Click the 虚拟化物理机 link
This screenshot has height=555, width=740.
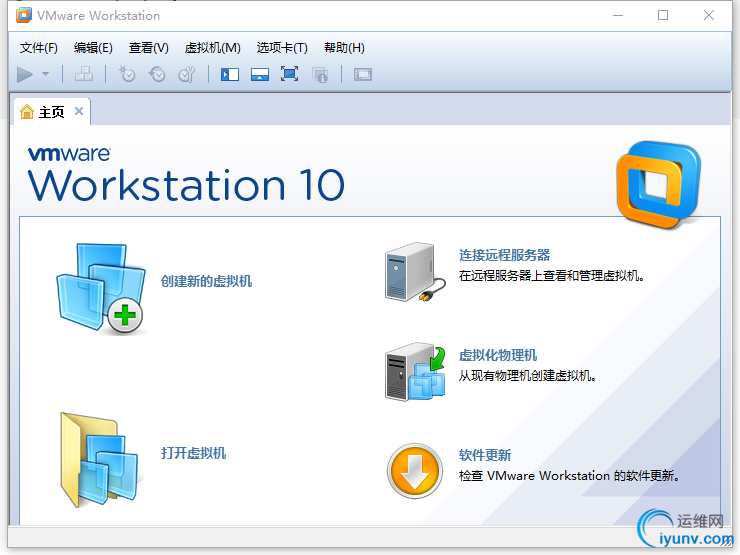click(498, 355)
